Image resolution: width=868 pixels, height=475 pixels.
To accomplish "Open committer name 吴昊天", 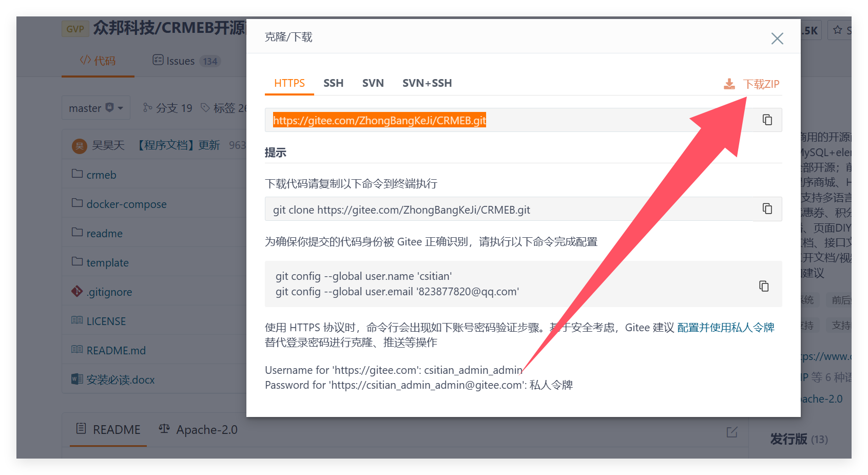I will tap(108, 145).
